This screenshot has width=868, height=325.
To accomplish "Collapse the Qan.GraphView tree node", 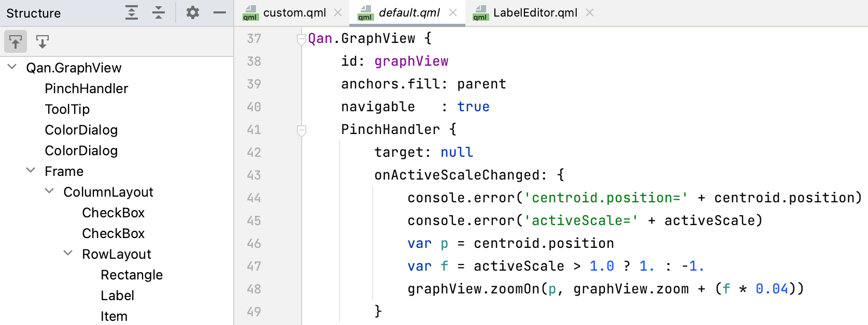I will pos(12,67).
